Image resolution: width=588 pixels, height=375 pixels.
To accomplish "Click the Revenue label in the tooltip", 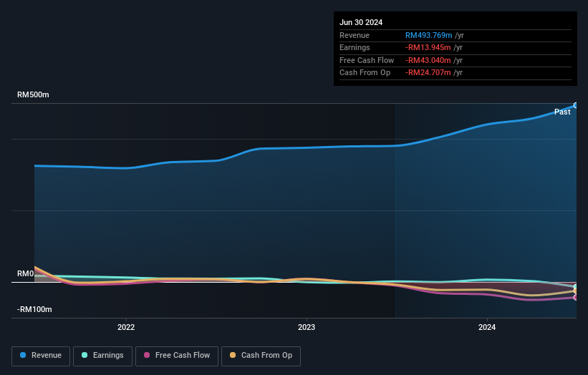I will tap(355, 35).
